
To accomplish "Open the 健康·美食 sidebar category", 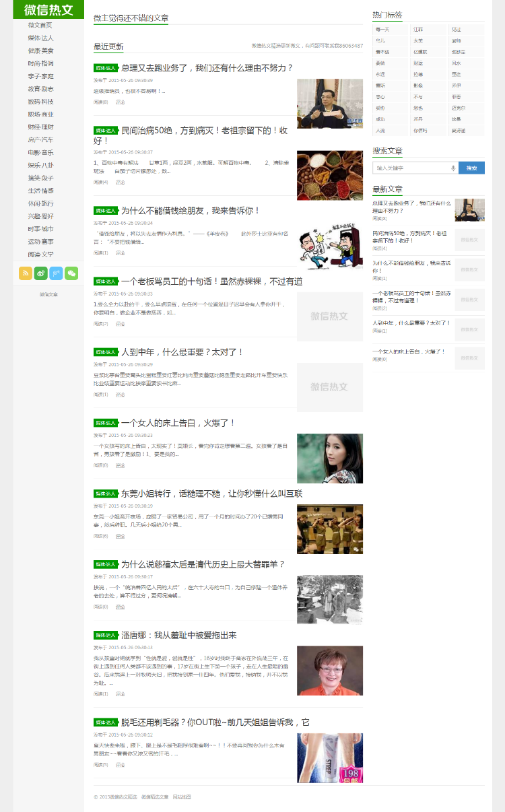I will click(x=40, y=50).
